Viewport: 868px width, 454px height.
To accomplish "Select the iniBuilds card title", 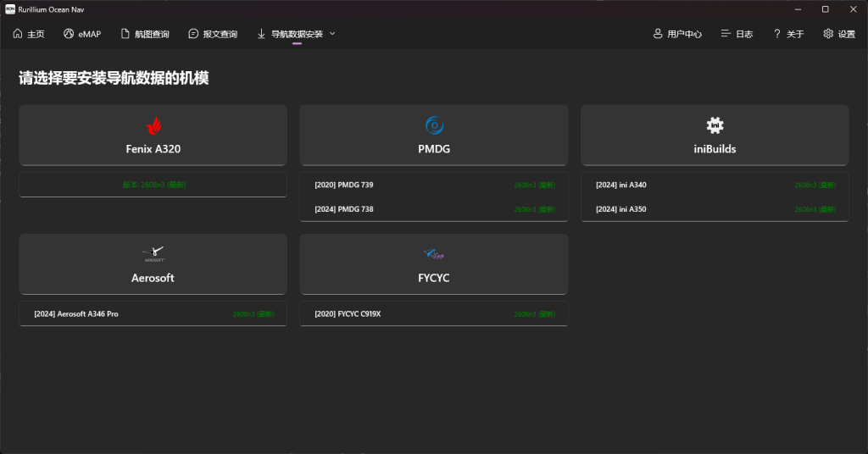I will pos(715,149).
